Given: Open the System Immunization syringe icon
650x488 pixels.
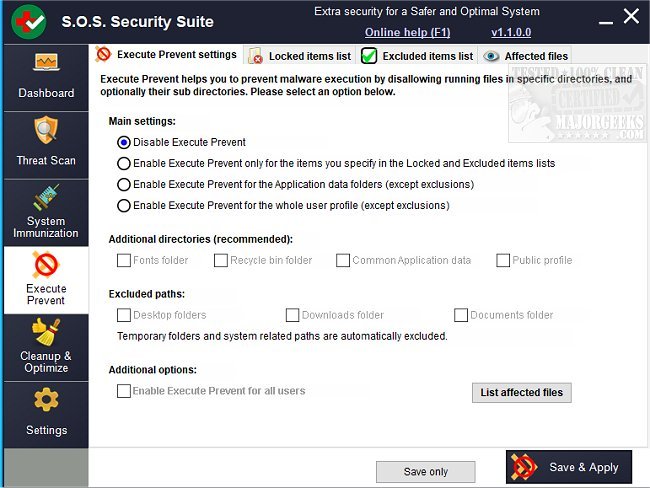Looking at the screenshot, I should tap(45, 197).
